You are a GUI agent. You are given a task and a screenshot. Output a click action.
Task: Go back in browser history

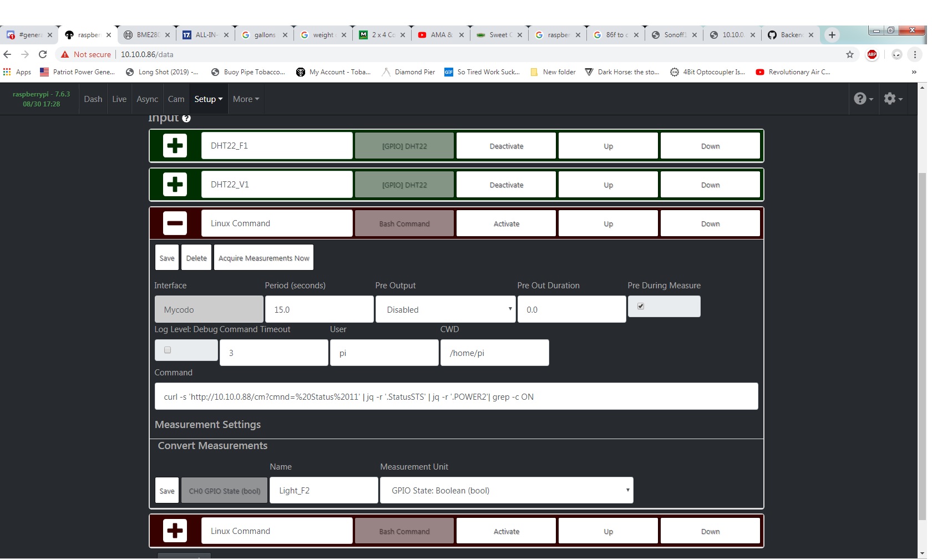[7, 54]
